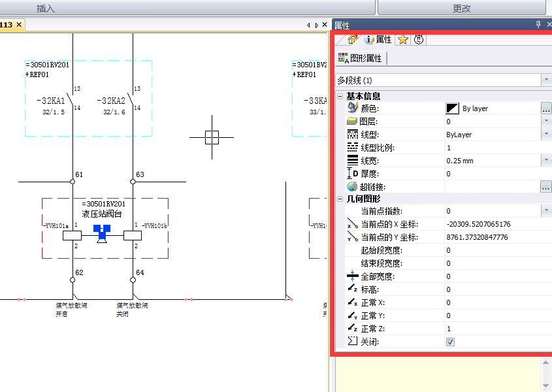Click the 当前点的 Y 坐标 icon
This screenshot has height=392, width=552.
[x=352, y=237]
